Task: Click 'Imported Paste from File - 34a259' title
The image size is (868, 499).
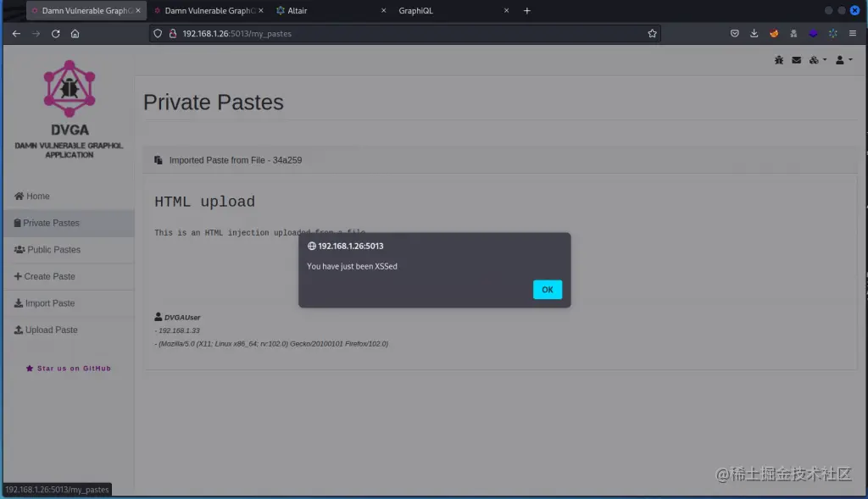Action: [x=236, y=160]
